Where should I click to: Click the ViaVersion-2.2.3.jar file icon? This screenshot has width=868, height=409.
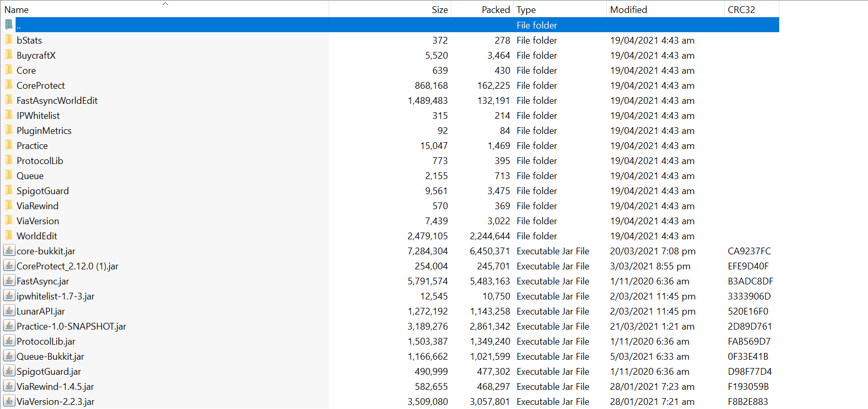(9, 401)
